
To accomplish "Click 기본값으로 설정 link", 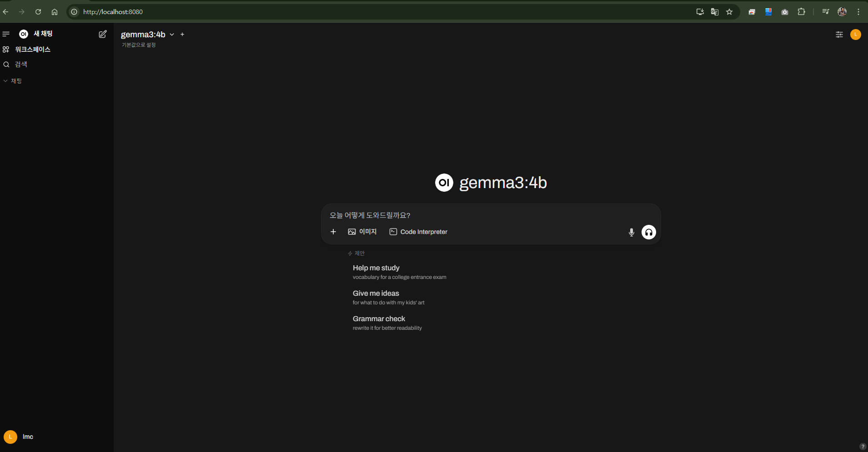I will tap(139, 45).
